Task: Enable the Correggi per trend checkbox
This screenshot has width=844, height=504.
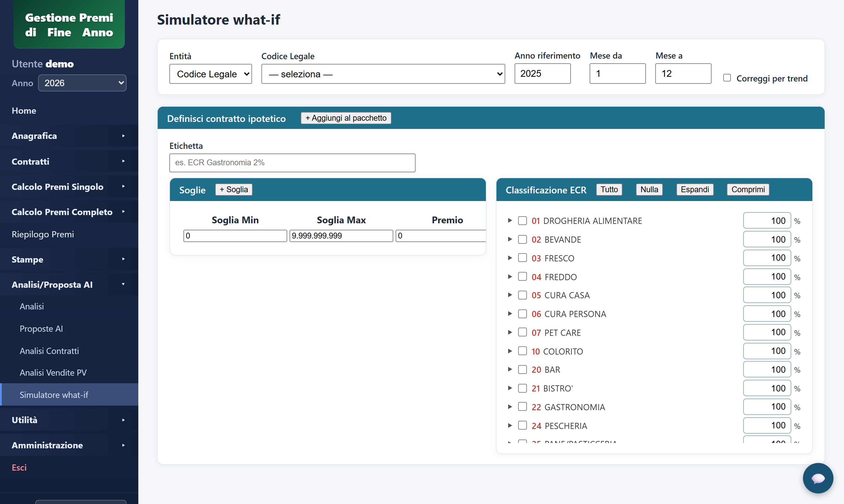Action: 727,78
